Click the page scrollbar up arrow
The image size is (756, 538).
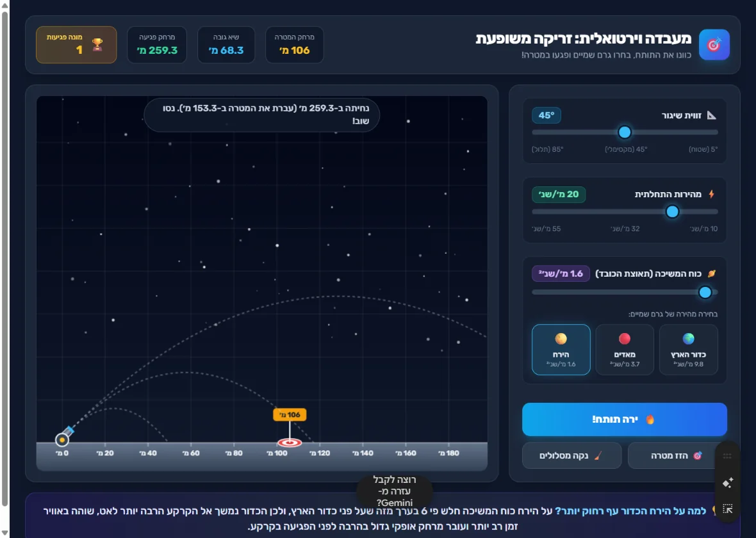(4, 5)
